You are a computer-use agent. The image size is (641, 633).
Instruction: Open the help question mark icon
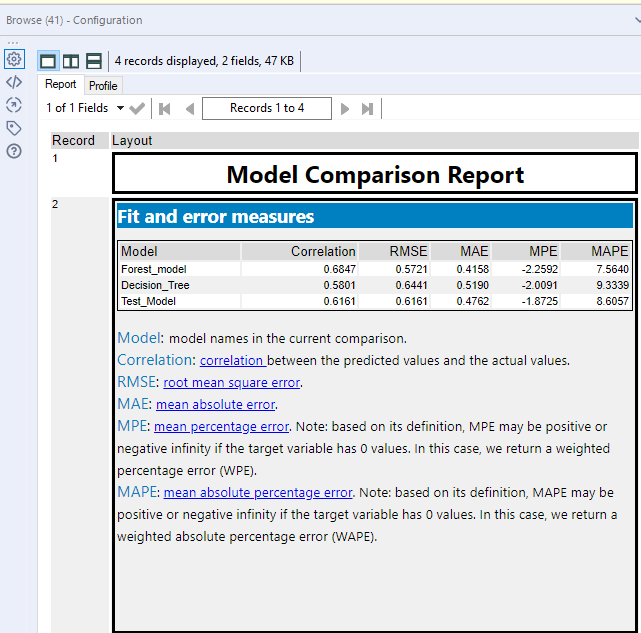pyautogui.click(x=14, y=151)
